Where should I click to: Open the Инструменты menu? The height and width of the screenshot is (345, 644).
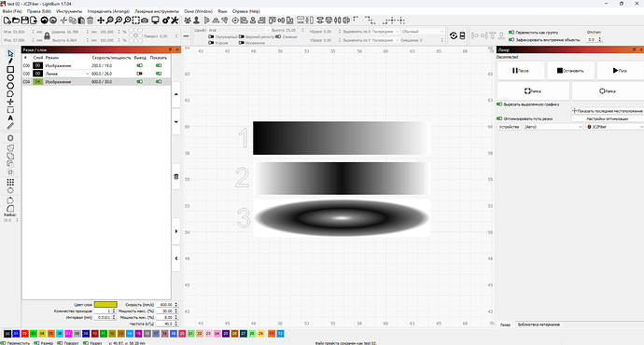(69, 11)
